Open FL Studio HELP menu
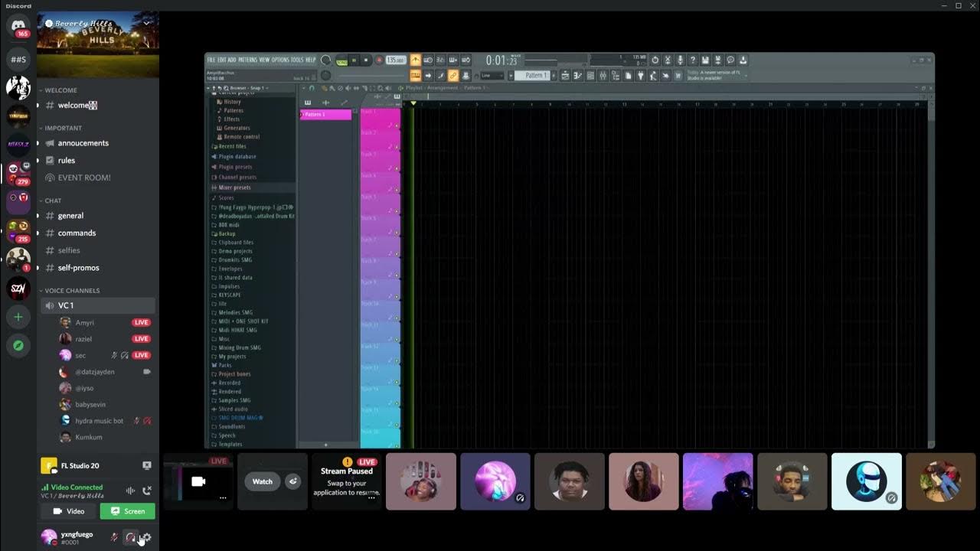Screen dimensions: 980x551 point(310,60)
